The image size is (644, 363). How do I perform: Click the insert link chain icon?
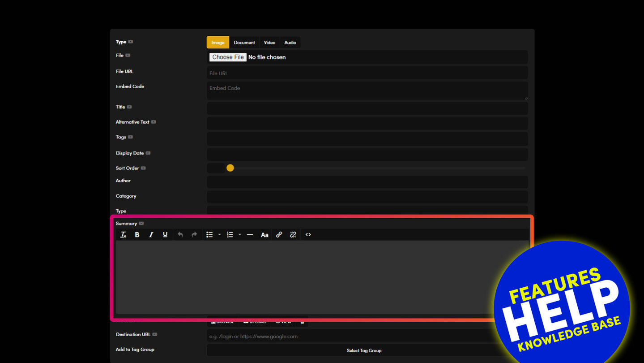pyautogui.click(x=279, y=235)
